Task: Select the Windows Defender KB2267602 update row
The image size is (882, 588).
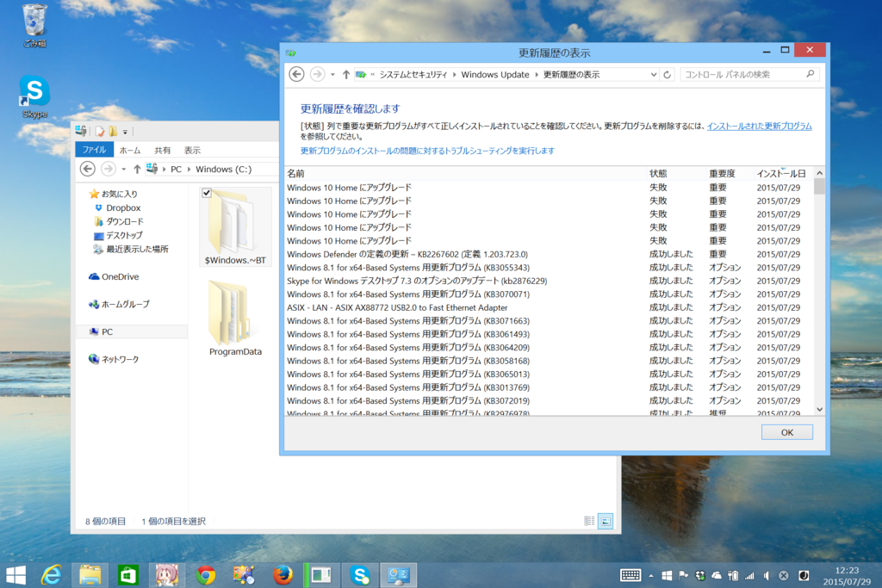Action: click(x=550, y=254)
